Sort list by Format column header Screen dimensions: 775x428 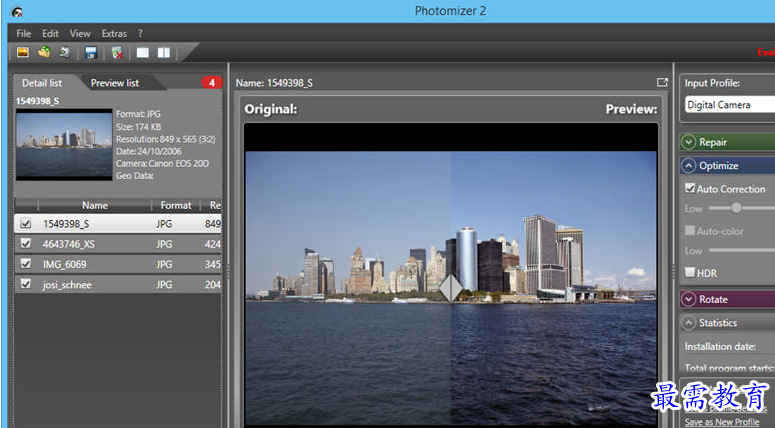click(x=175, y=205)
